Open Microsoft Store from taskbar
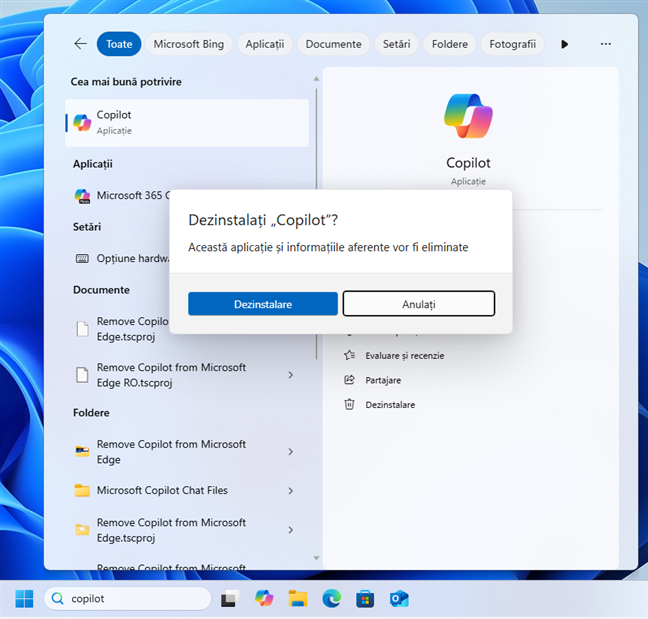This screenshot has width=648, height=619. (x=365, y=598)
